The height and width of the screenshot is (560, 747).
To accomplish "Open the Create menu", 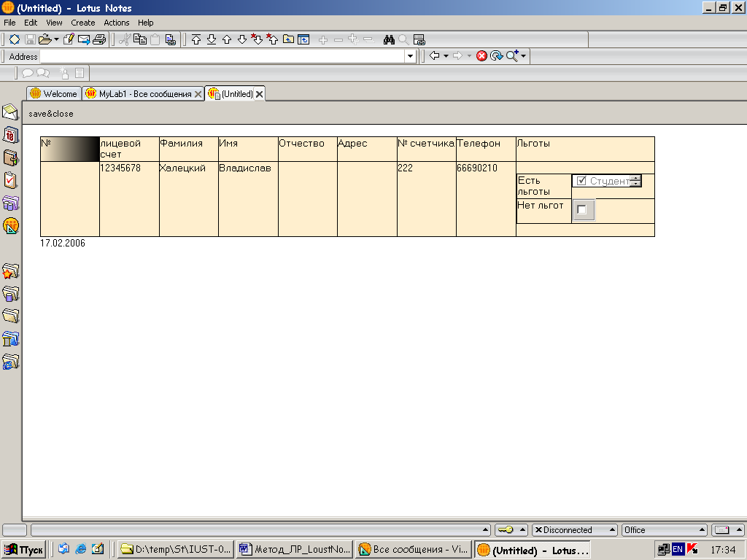I will (x=82, y=23).
